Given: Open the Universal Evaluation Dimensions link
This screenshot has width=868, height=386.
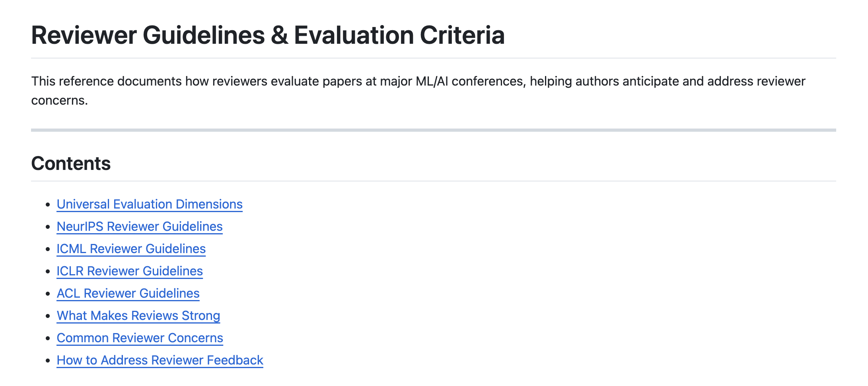Looking at the screenshot, I should click(149, 204).
